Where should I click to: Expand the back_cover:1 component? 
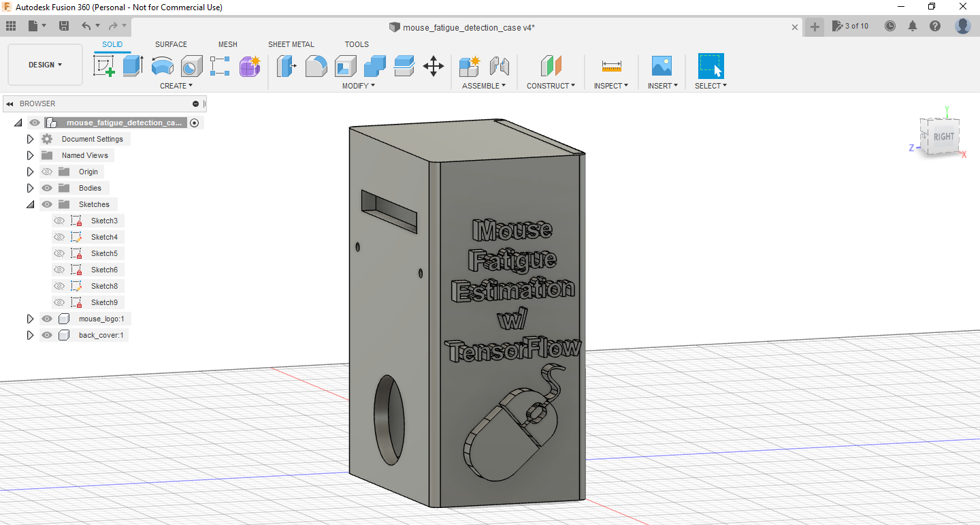pos(30,334)
